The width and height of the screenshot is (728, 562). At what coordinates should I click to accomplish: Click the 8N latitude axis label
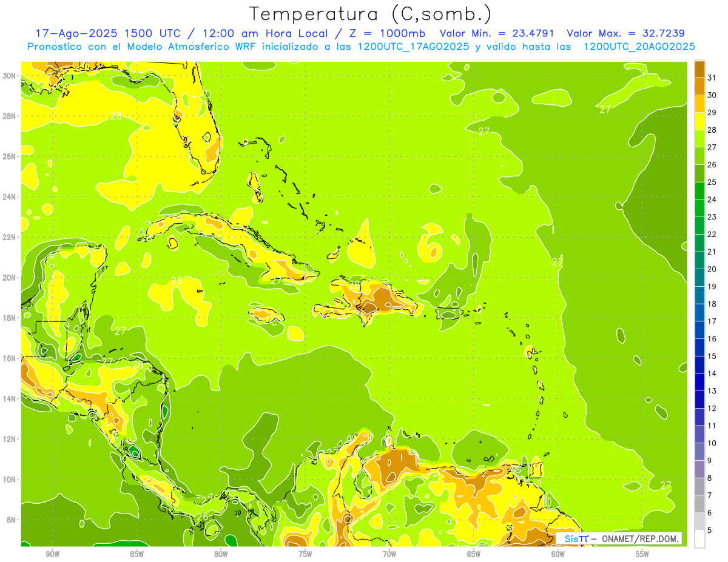(12, 520)
